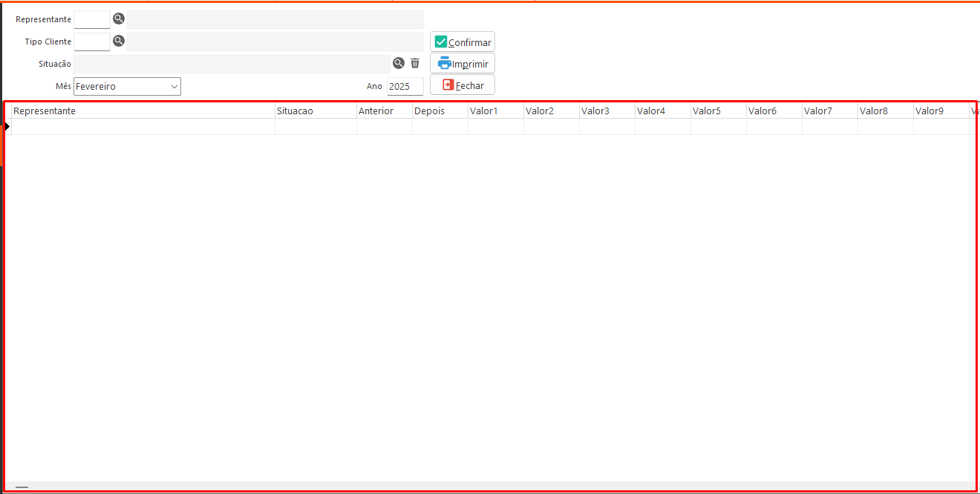
Task: Click the Valor5 column header
Action: pos(718,111)
